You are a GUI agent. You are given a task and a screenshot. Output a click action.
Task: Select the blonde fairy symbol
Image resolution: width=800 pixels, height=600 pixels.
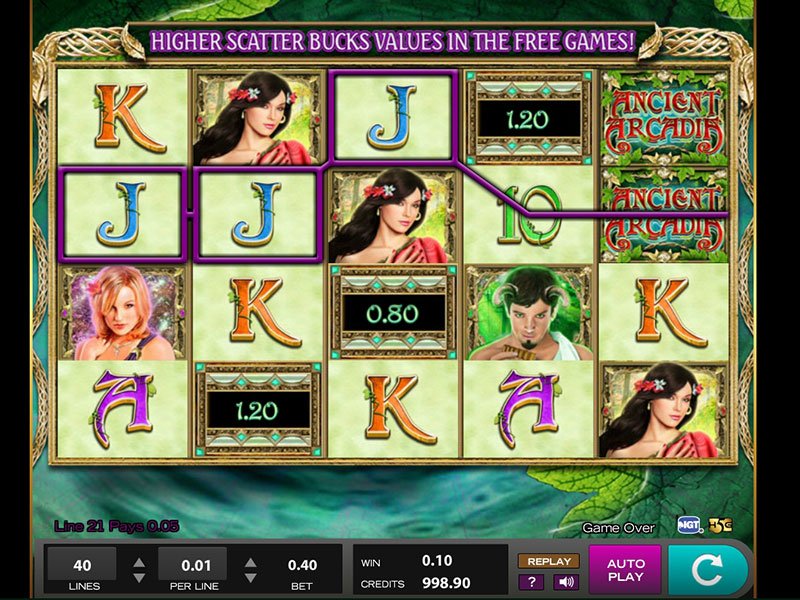pos(122,312)
